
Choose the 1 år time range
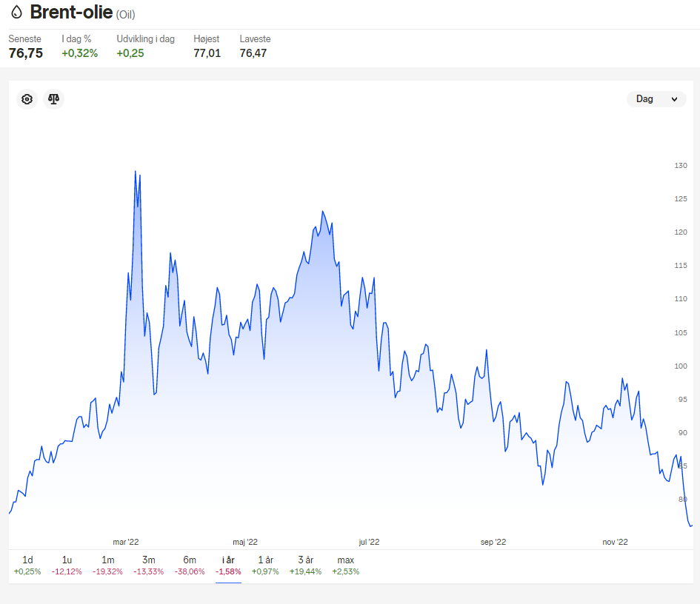click(x=265, y=566)
